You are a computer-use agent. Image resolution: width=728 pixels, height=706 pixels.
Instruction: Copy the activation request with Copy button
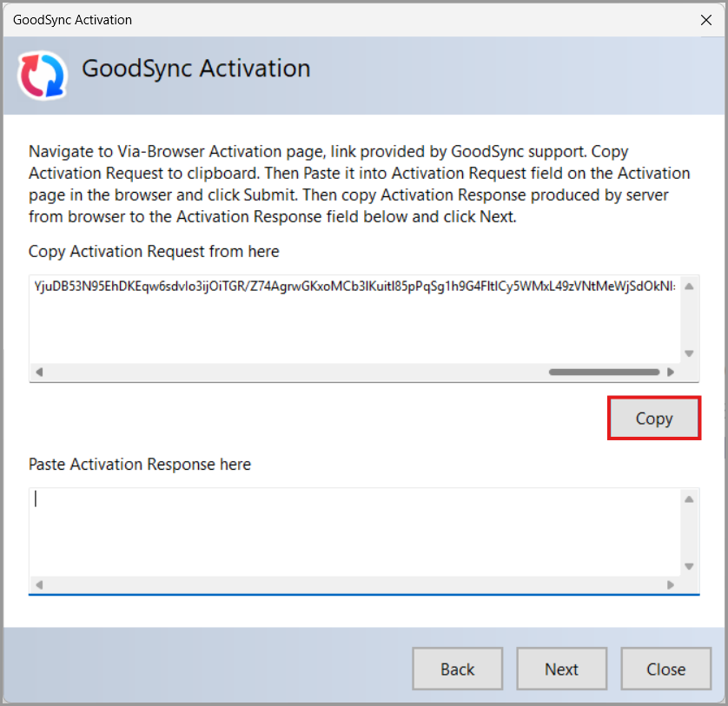tap(653, 419)
